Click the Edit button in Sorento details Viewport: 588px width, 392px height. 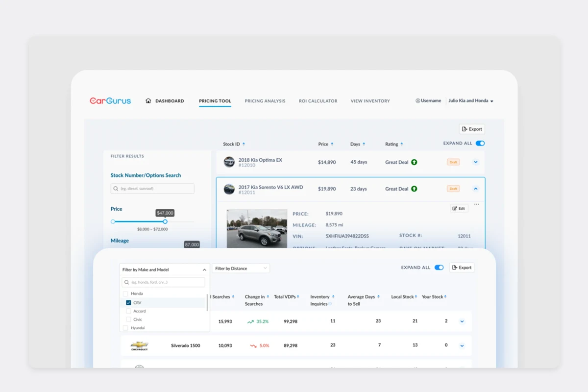point(459,208)
